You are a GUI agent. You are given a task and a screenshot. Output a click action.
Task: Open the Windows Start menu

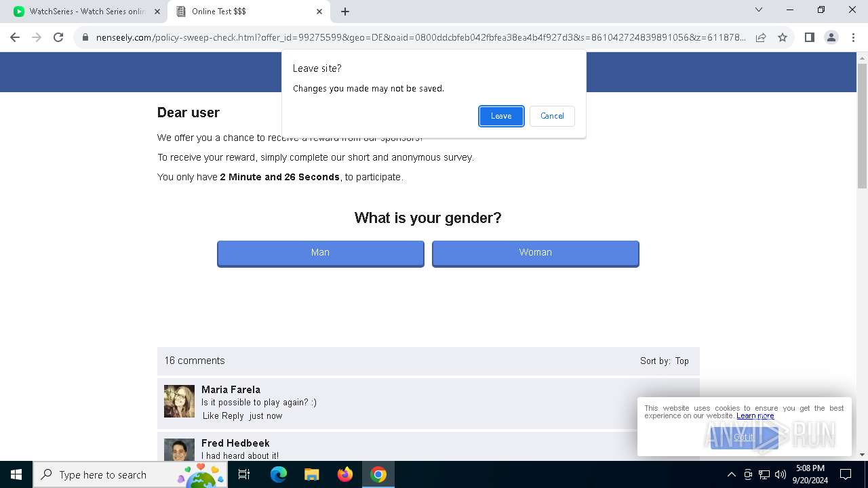[x=16, y=474]
